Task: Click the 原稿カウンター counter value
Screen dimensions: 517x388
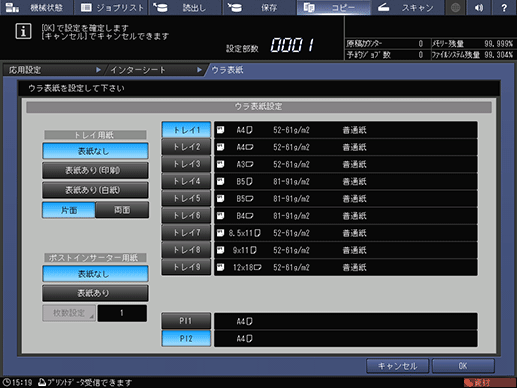Action: [x=421, y=44]
